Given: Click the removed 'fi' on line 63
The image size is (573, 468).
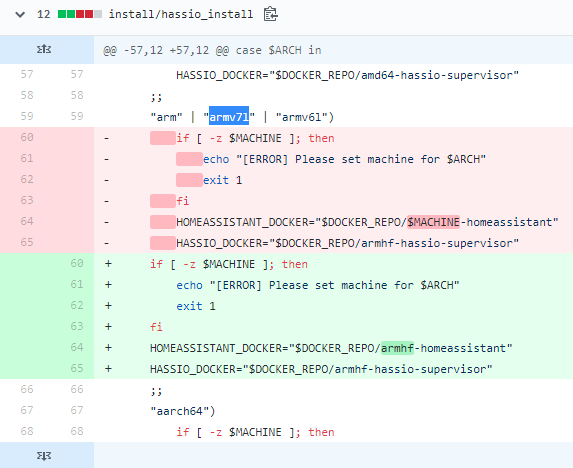Looking at the screenshot, I should pos(183,201).
